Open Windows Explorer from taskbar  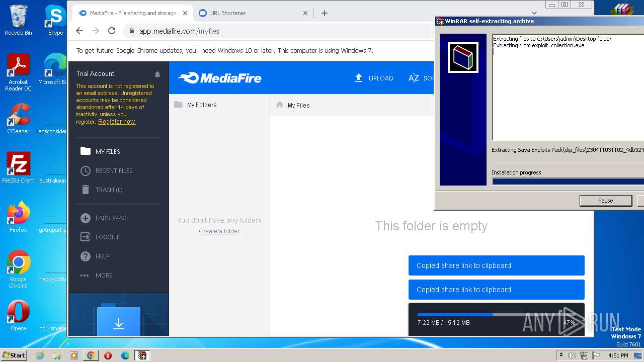point(57,355)
